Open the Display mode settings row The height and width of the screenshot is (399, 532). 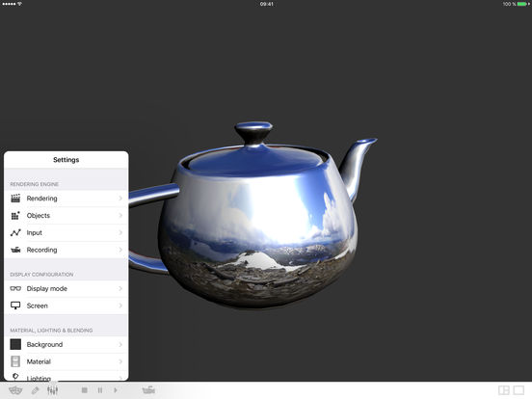coord(66,289)
